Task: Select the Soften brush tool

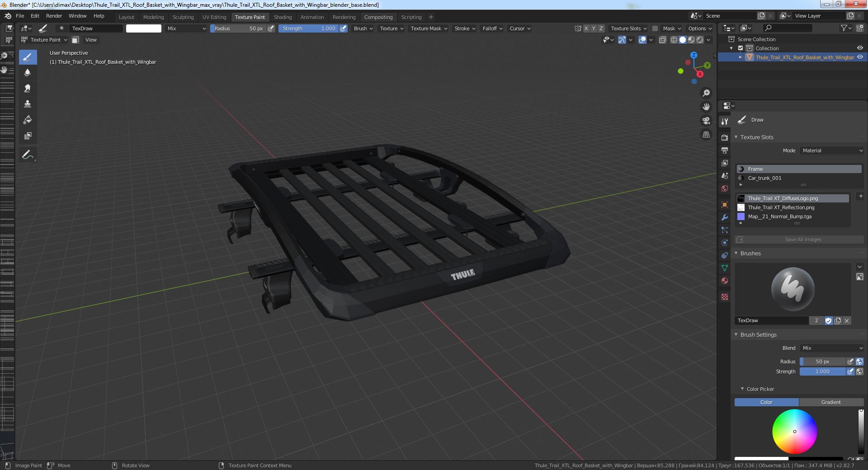Action: (28, 72)
